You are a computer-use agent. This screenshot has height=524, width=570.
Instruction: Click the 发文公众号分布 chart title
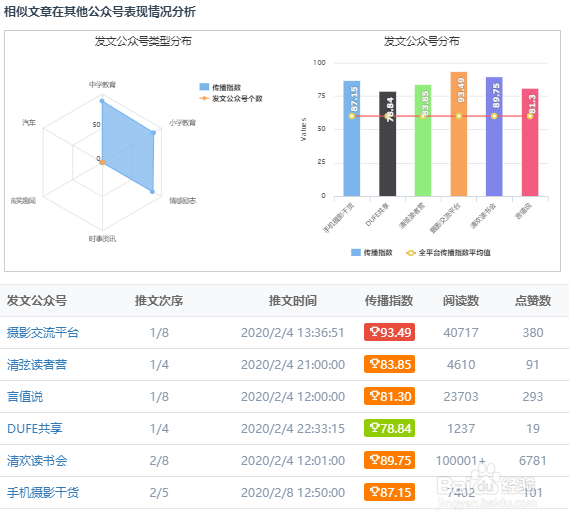point(421,41)
